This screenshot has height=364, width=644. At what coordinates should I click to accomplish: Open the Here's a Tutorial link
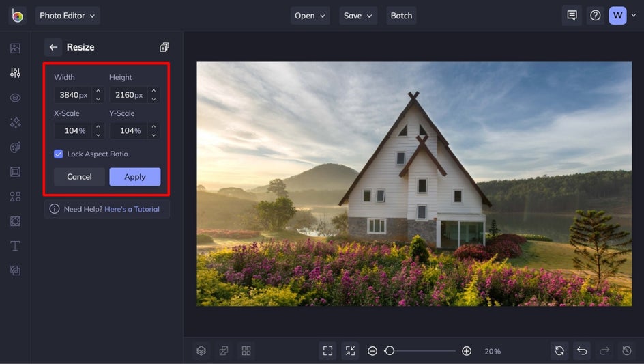pyautogui.click(x=132, y=209)
